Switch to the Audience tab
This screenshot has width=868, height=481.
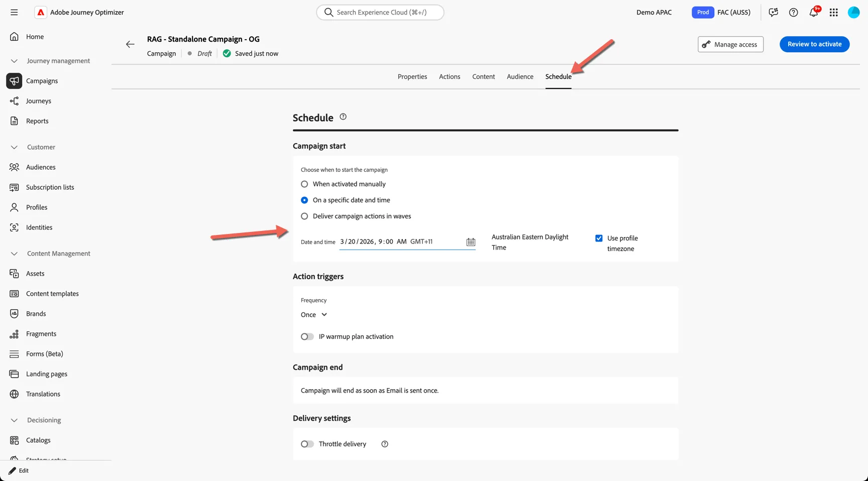pos(520,77)
